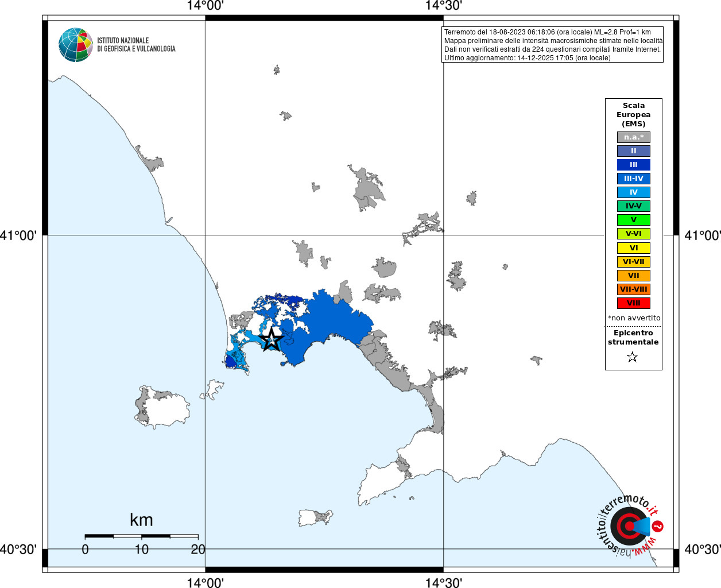
Task: Select the III-IV blue legend swatch
Action: point(634,179)
